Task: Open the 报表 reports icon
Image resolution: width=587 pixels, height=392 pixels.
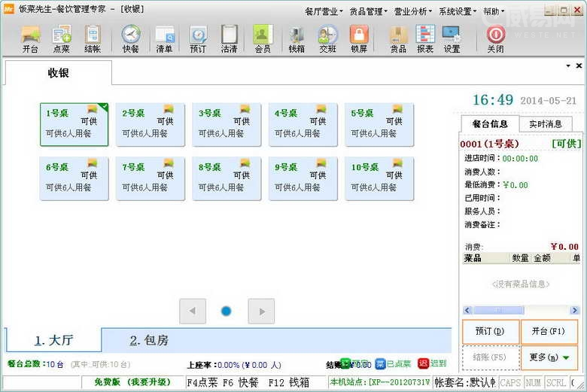Action: (x=425, y=38)
